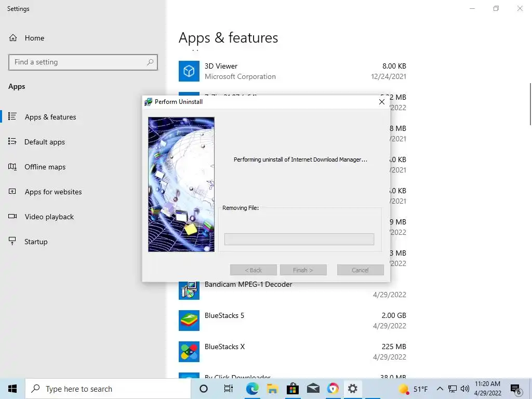Select BlueStacks X entry name
532x399 pixels.
[224, 347]
